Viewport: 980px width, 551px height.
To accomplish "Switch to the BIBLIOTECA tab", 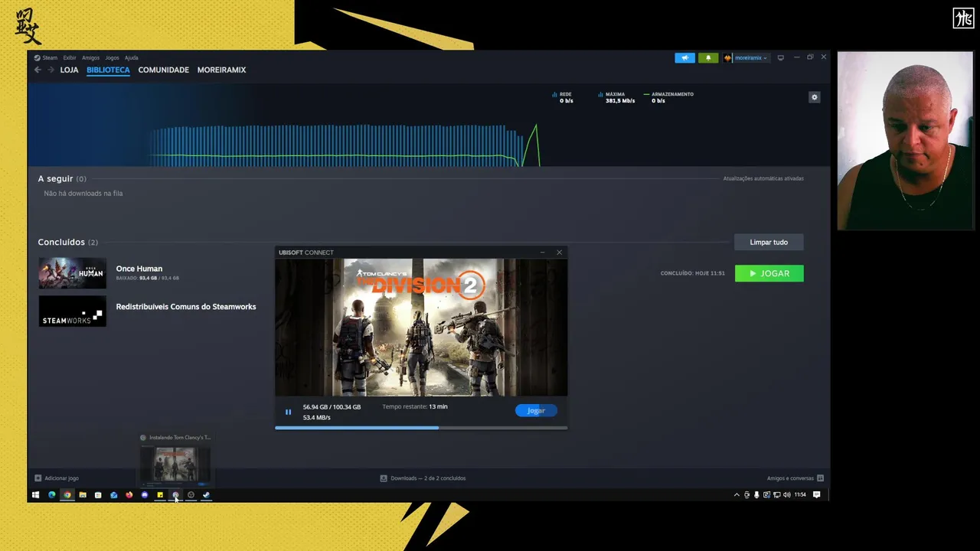I will (108, 70).
